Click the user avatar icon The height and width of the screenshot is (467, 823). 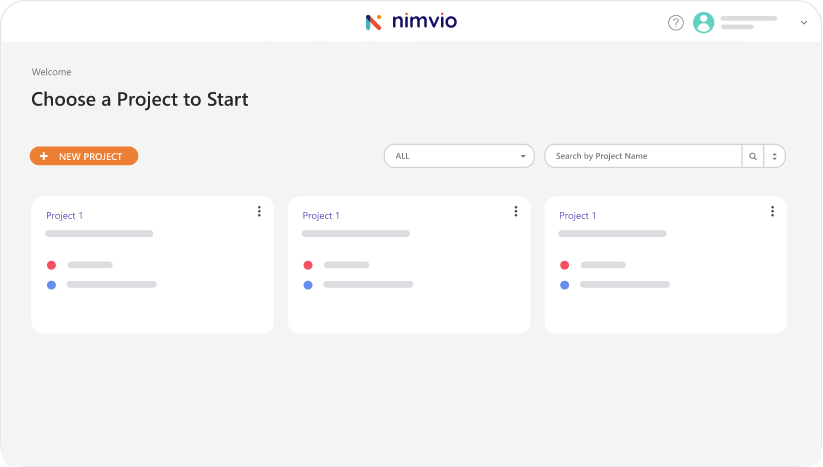pyautogui.click(x=704, y=23)
